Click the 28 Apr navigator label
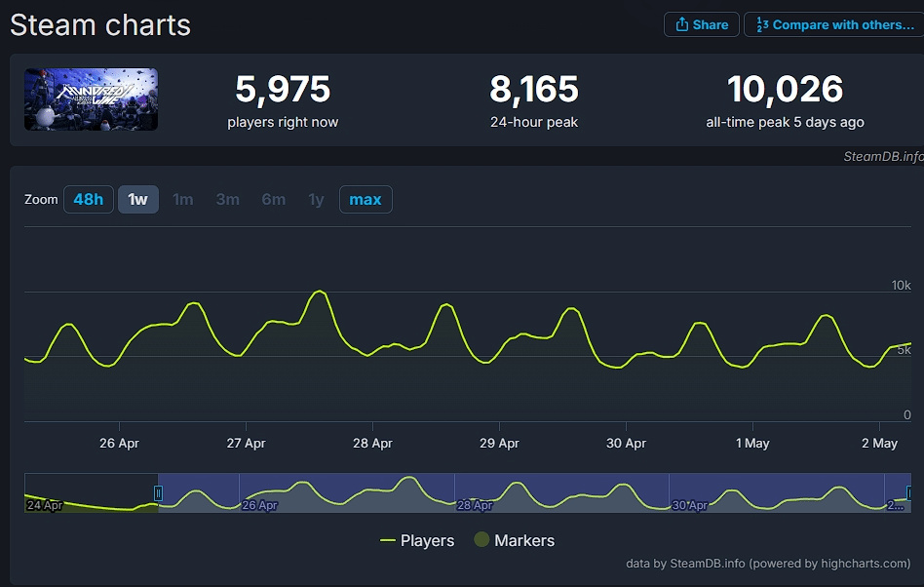924x587 pixels. [x=475, y=505]
